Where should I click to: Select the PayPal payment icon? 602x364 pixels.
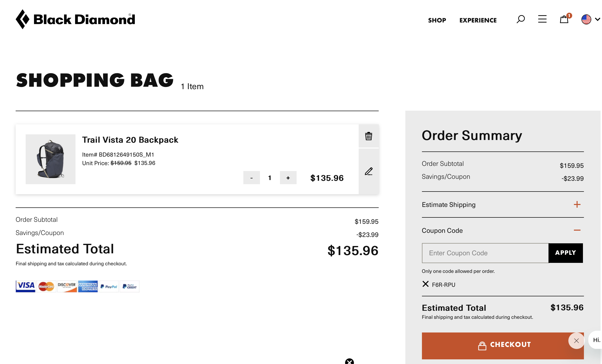108,286
